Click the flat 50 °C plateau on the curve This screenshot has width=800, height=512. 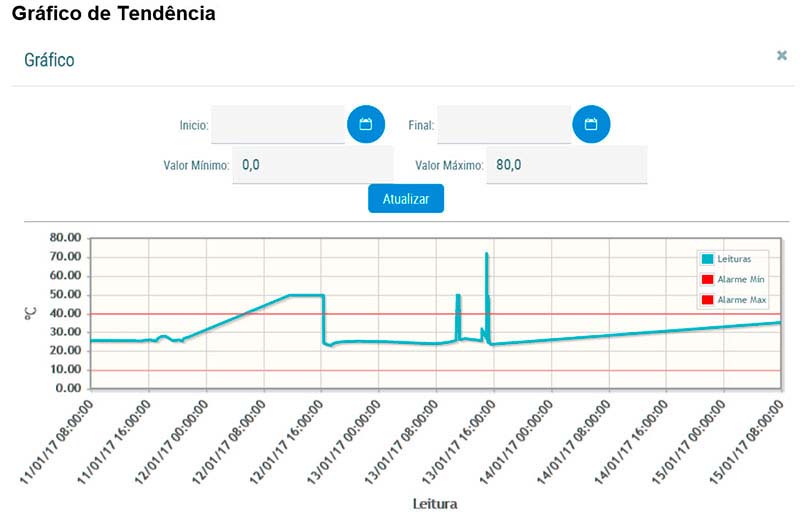305,295
